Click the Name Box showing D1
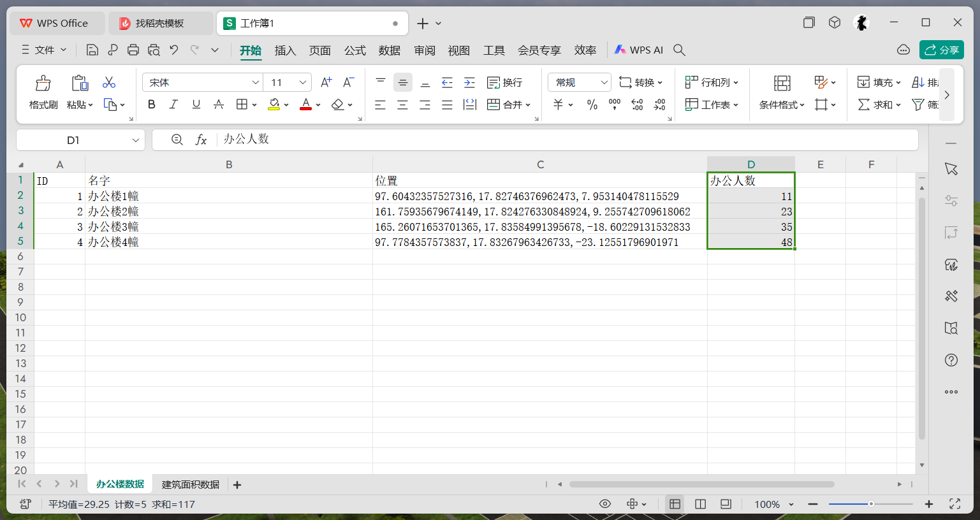The width and height of the screenshot is (980, 520). (73, 140)
